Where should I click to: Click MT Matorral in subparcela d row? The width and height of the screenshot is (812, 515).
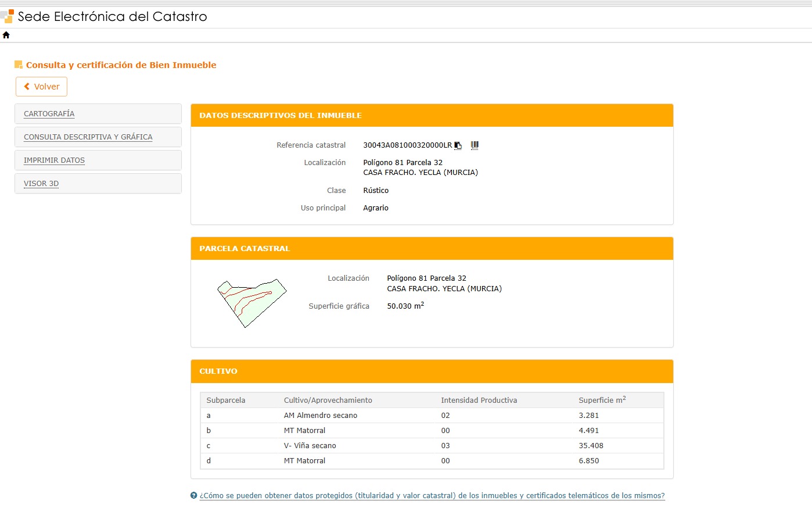(305, 461)
